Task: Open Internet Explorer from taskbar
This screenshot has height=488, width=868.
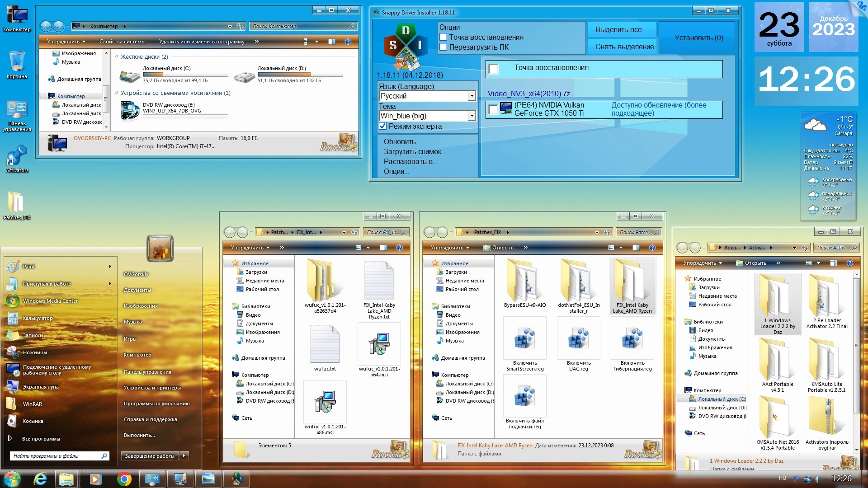Action: pos(40,479)
